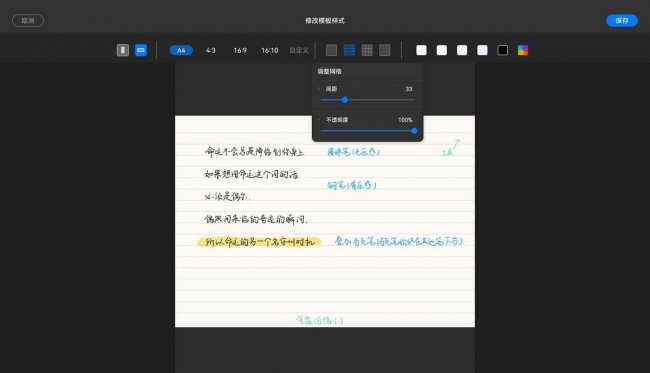
Task: Click the blue 保存 save button
Action: pos(622,20)
